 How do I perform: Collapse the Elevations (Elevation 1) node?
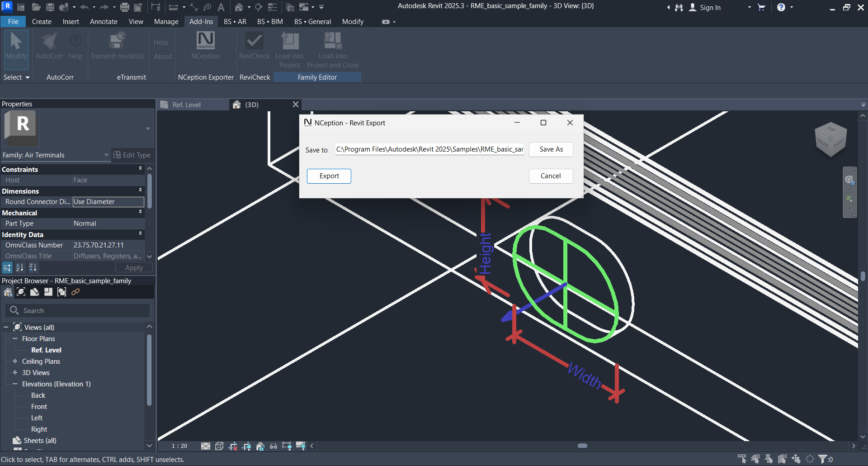[15, 384]
